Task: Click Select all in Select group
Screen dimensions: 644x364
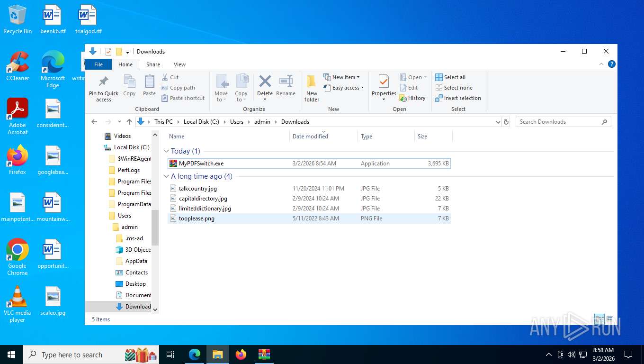Action: click(450, 77)
